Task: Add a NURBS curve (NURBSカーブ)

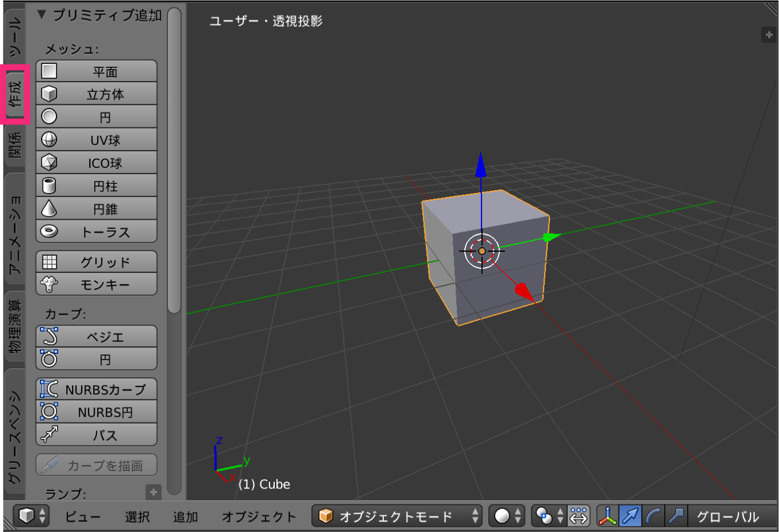Action: click(x=97, y=390)
